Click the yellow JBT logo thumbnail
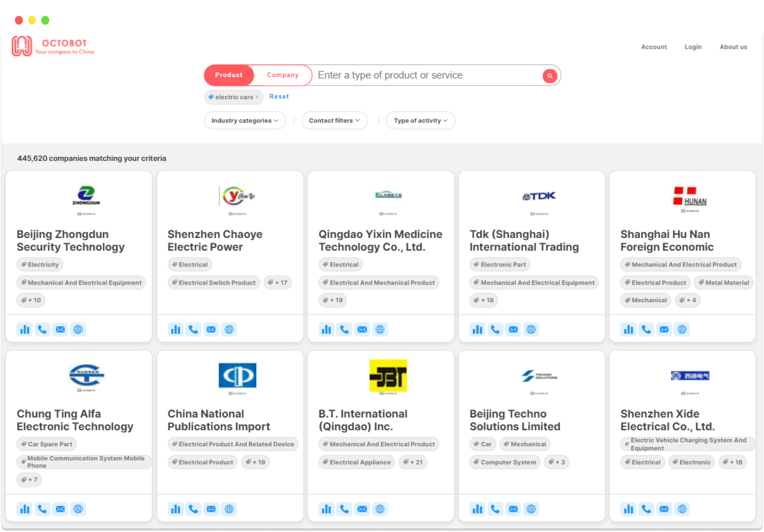Screen dimensions: 764x532 388,376
